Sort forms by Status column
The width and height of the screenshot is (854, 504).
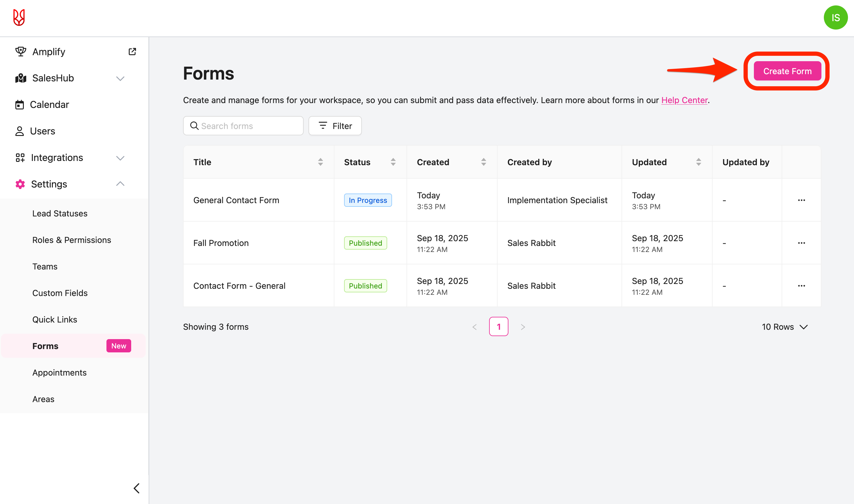393,162
